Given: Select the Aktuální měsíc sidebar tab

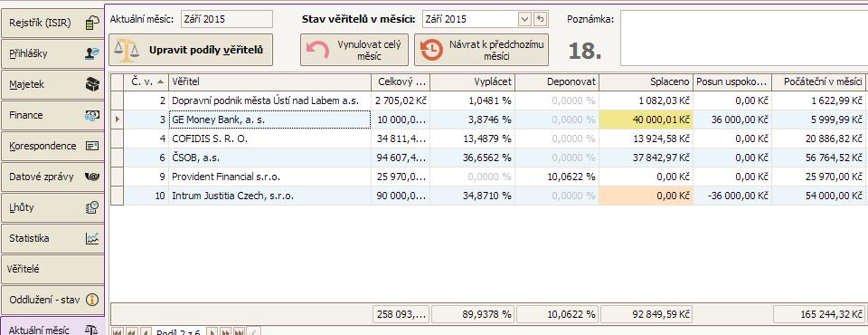Looking at the screenshot, I should [x=52, y=327].
